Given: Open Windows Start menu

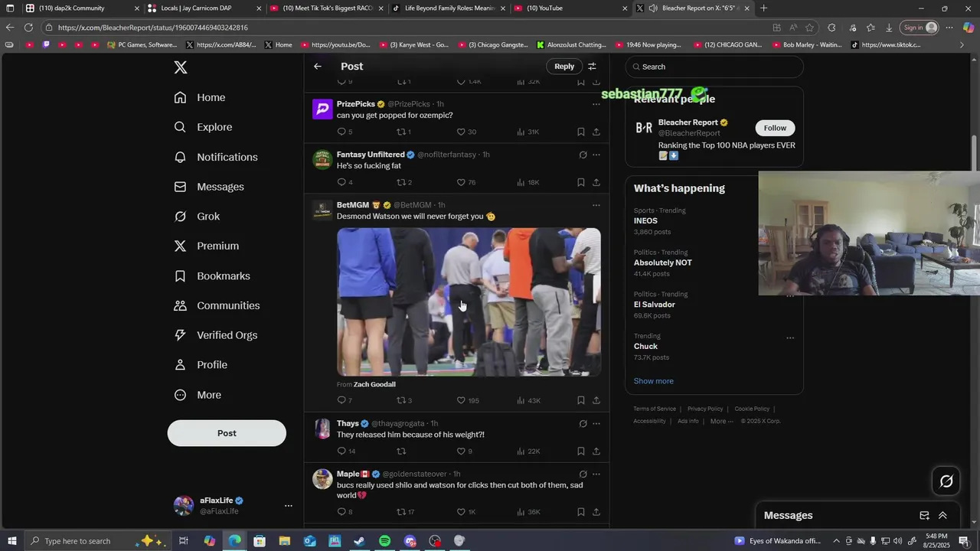Looking at the screenshot, I should pyautogui.click(x=11, y=541).
